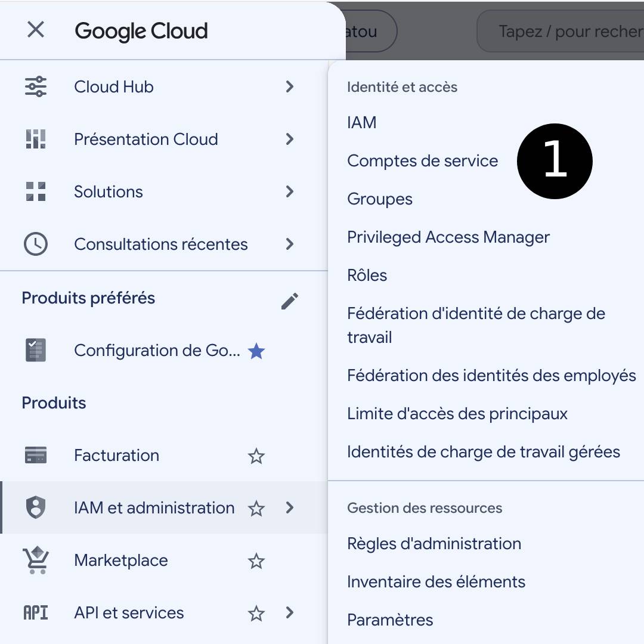Image resolution: width=644 pixels, height=644 pixels.
Task: Click the API et services icon
Action: tap(36, 613)
